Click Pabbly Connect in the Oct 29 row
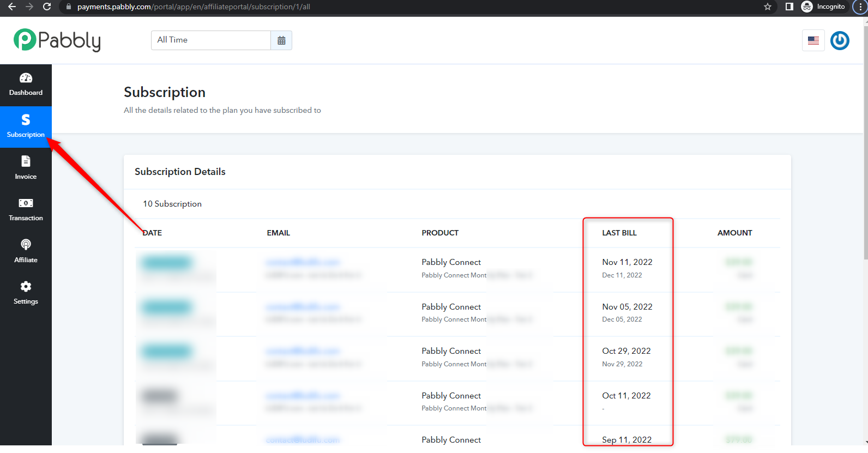Viewport: 868px width, 453px height. coord(451,351)
